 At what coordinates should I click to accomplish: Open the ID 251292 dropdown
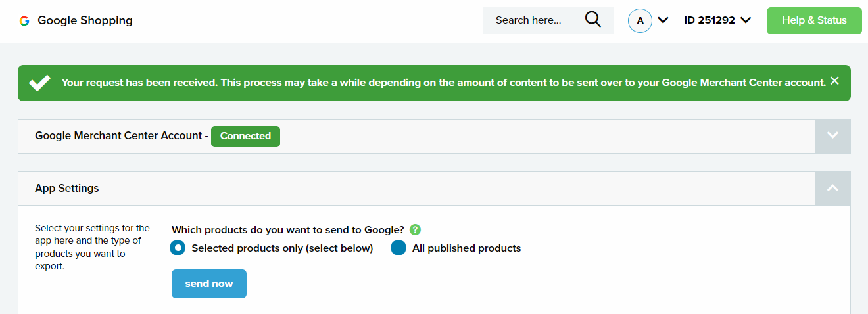(x=717, y=20)
